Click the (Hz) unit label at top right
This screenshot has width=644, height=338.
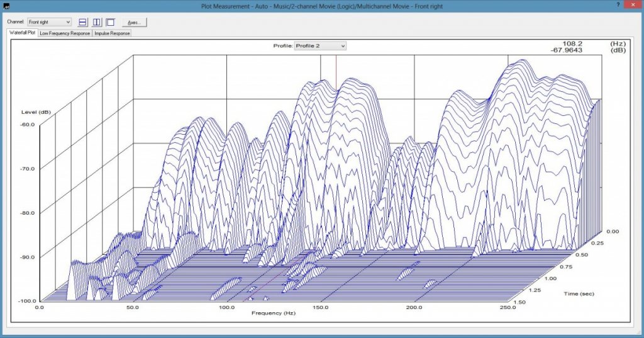coord(618,43)
